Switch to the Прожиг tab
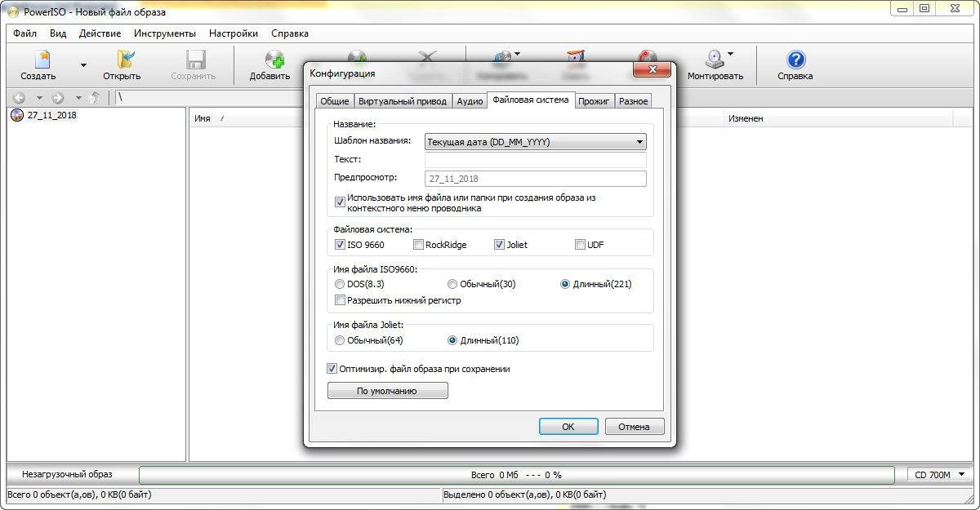This screenshot has height=510, width=980. pyautogui.click(x=594, y=101)
